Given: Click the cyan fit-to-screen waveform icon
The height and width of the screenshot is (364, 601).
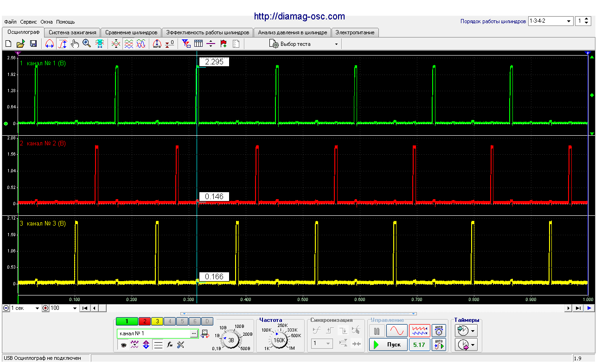Looking at the screenshot, I should click(x=99, y=44).
